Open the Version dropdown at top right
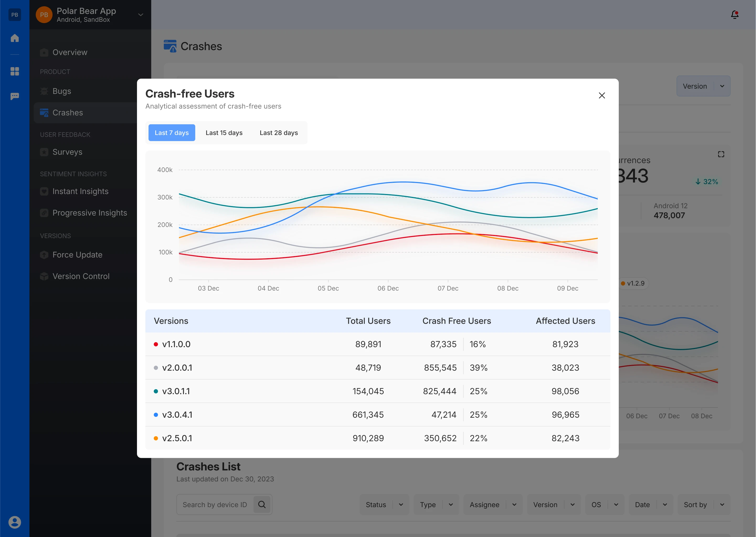 704,86
